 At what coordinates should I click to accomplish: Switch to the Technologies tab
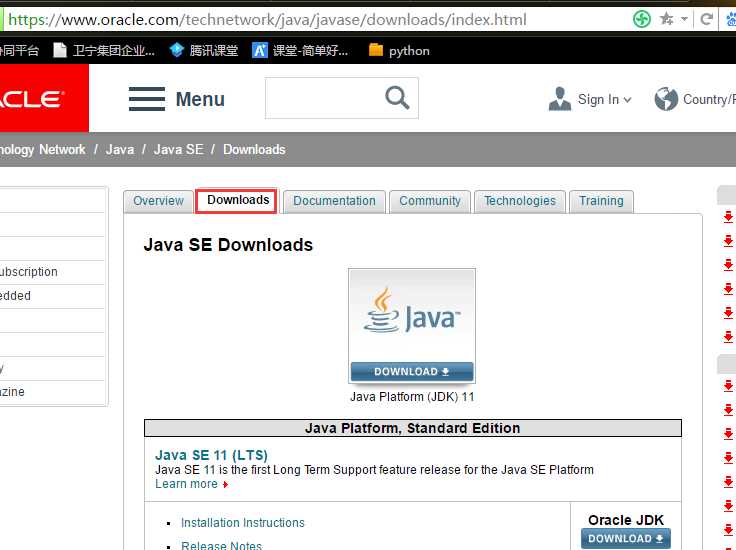pos(520,201)
